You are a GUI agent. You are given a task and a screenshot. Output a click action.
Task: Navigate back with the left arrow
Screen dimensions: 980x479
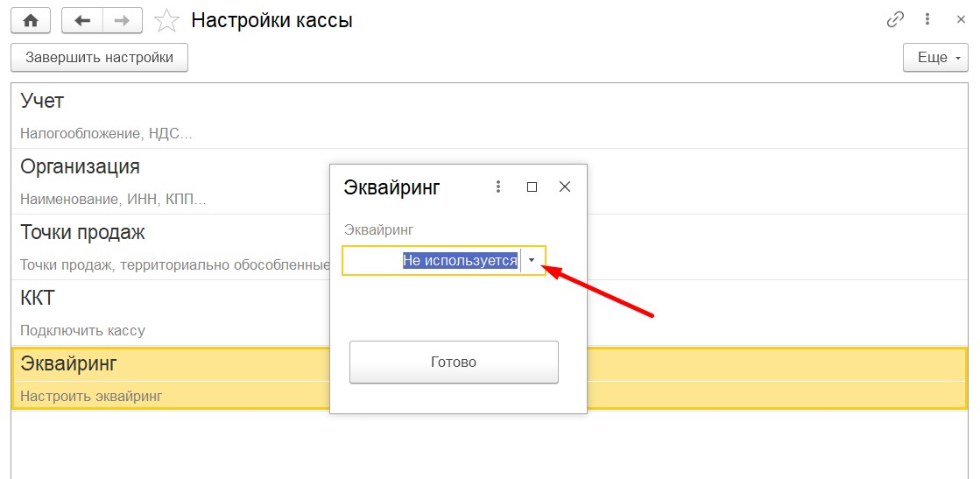tap(81, 21)
